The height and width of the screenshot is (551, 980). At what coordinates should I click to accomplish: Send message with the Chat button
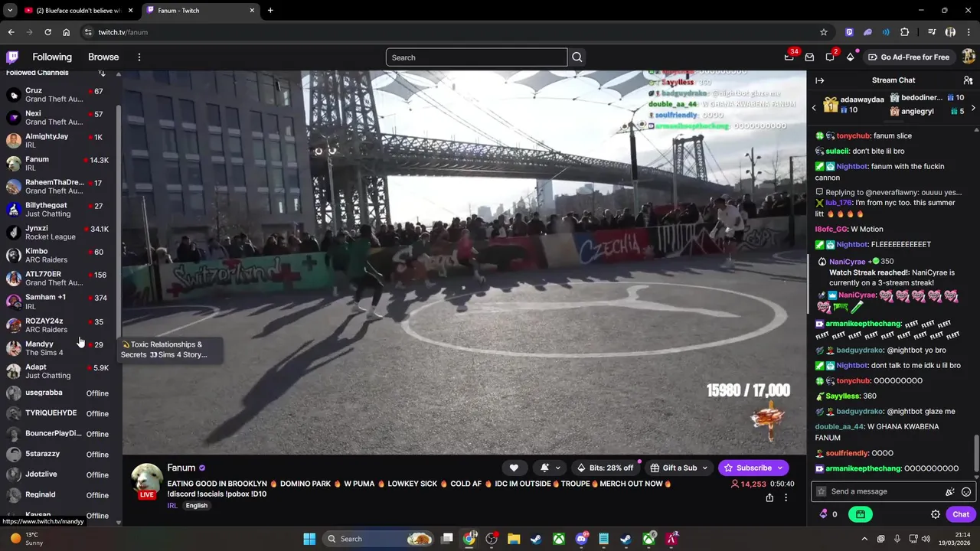coord(961,514)
